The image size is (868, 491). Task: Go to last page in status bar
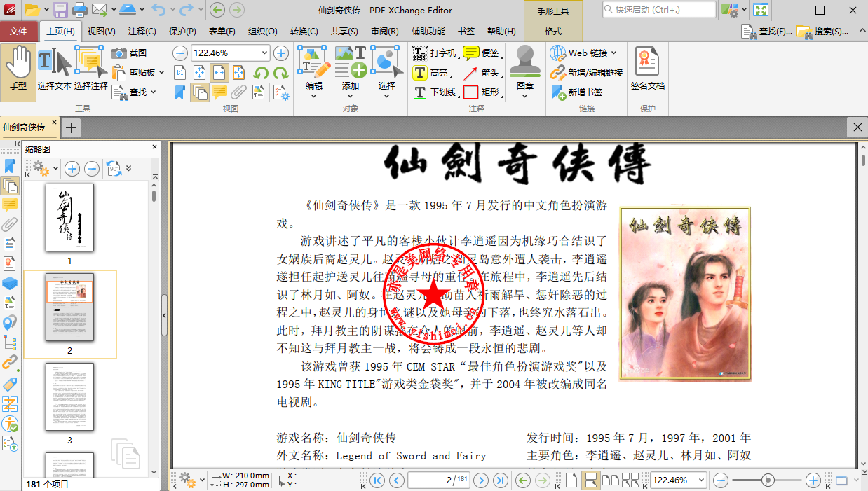click(x=501, y=480)
